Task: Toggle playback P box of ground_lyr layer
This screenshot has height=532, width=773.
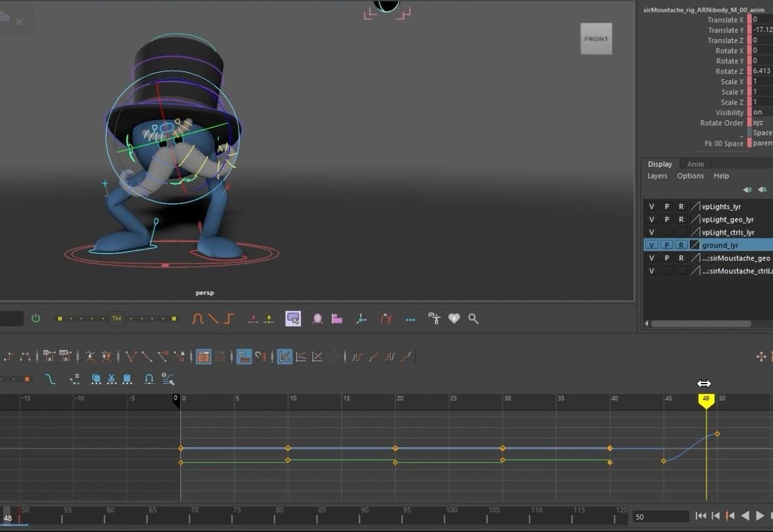Action: (x=666, y=245)
